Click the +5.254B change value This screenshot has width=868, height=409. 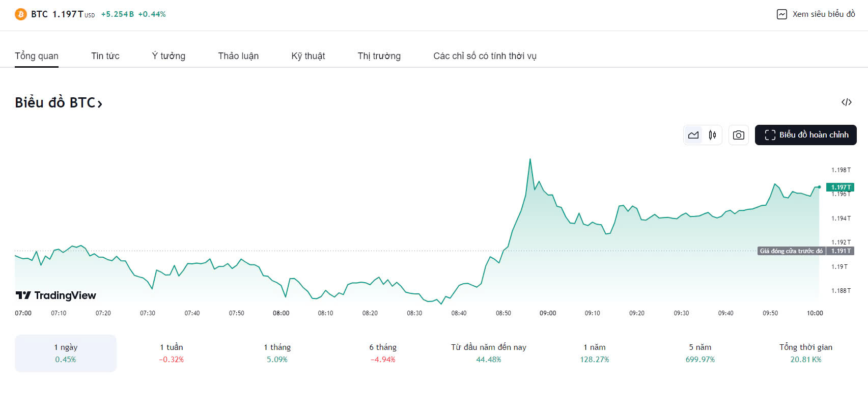[118, 14]
